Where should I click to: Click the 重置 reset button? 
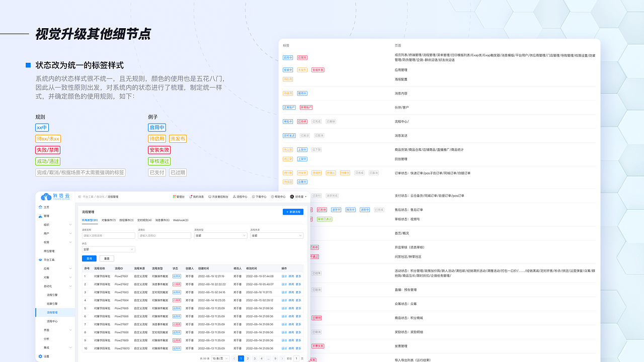click(107, 258)
